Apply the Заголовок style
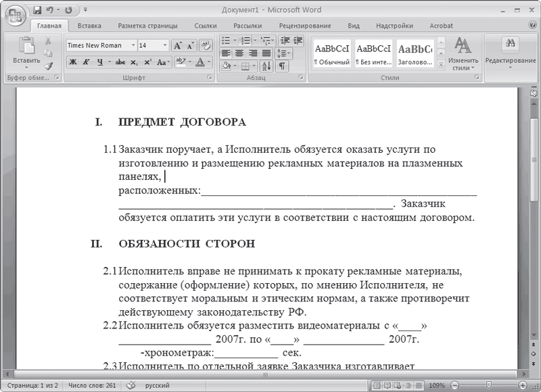Screen dimensions: 541x392 [x=415, y=53]
